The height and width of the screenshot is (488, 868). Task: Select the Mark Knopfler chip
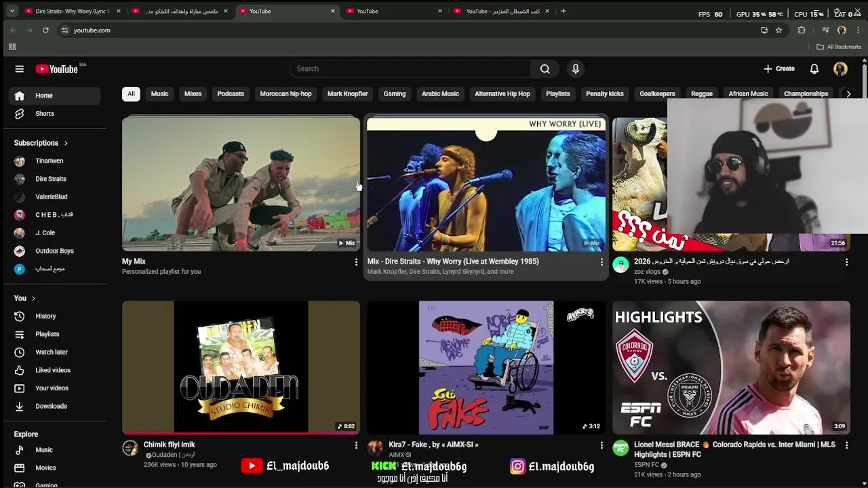(347, 94)
